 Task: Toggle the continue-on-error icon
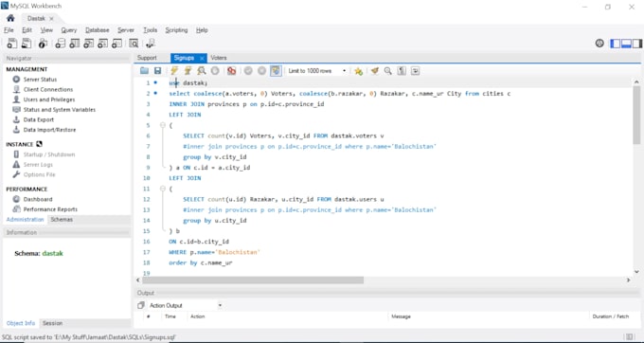(x=232, y=71)
